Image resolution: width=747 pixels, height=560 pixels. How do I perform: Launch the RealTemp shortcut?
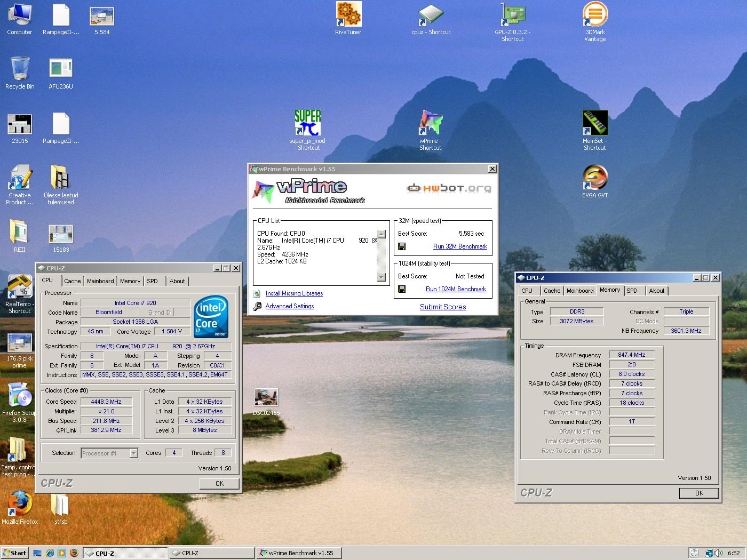tap(20, 295)
